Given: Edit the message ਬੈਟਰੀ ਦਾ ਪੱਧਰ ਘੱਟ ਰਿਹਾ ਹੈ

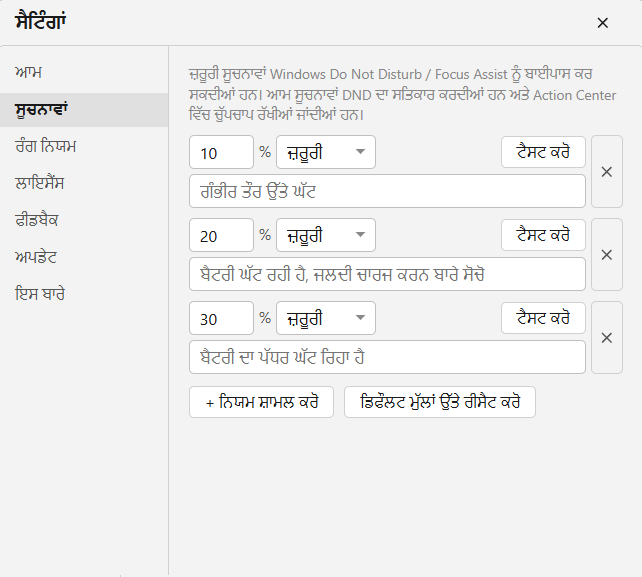Looking at the screenshot, I should coord(387,357).
